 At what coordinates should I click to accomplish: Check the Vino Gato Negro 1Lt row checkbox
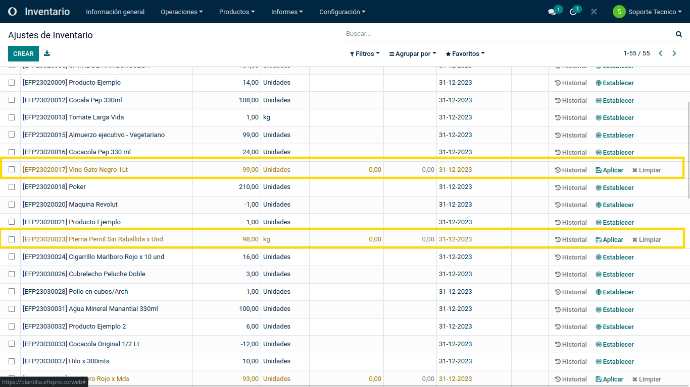(x=11, y=170)
